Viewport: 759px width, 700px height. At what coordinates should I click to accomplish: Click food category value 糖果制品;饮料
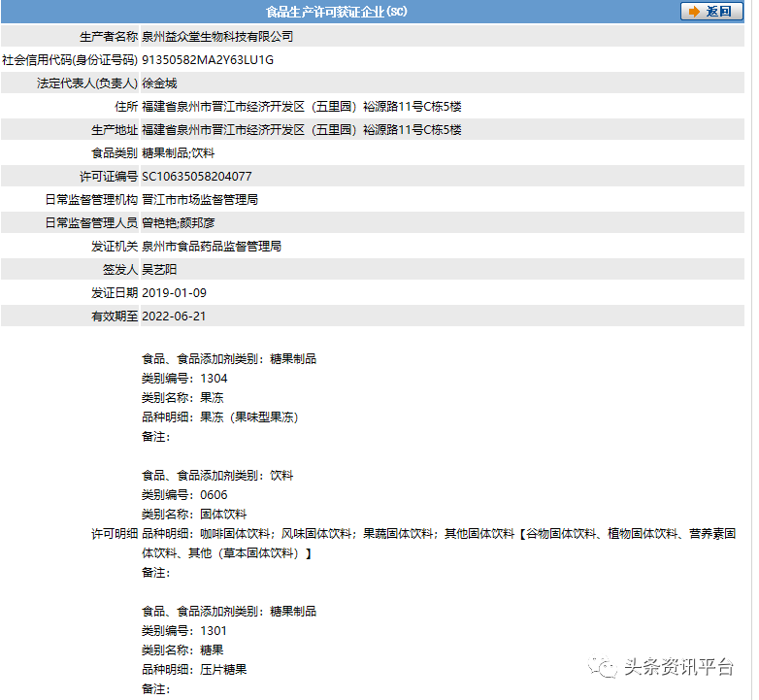(x=179, y=153)
